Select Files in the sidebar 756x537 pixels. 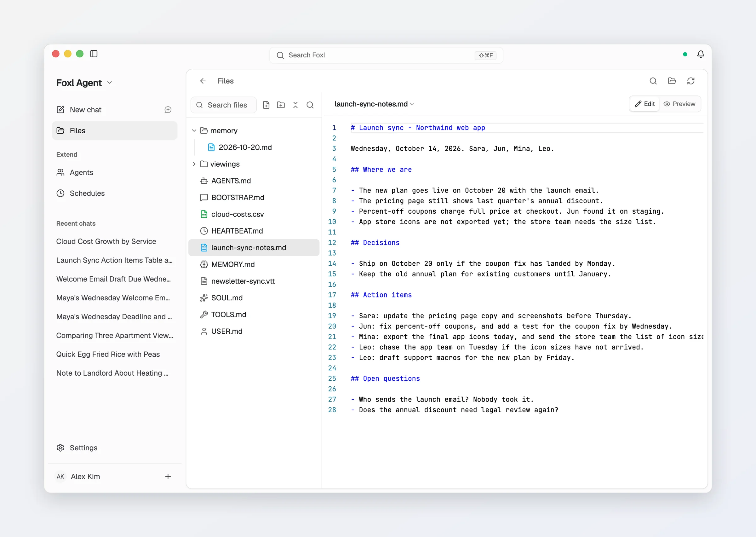[x=115, y=130]
